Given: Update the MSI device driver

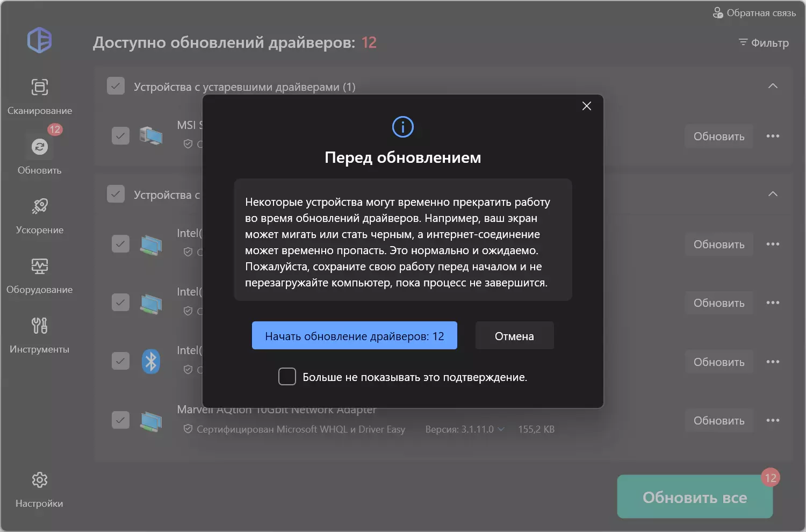Looking at the screenshot, I should [x=719, y=136].
